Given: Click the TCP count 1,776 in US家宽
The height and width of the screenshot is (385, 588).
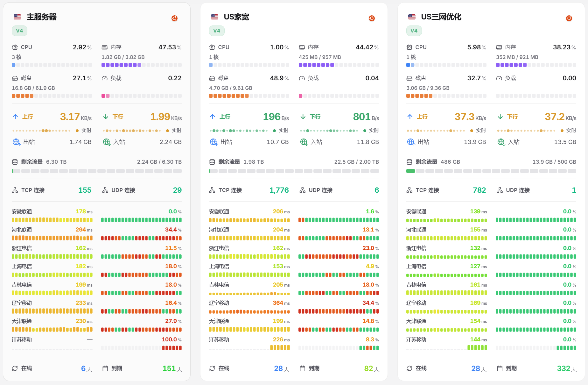Looking at the screenshot, I should (x=279, y=190).
